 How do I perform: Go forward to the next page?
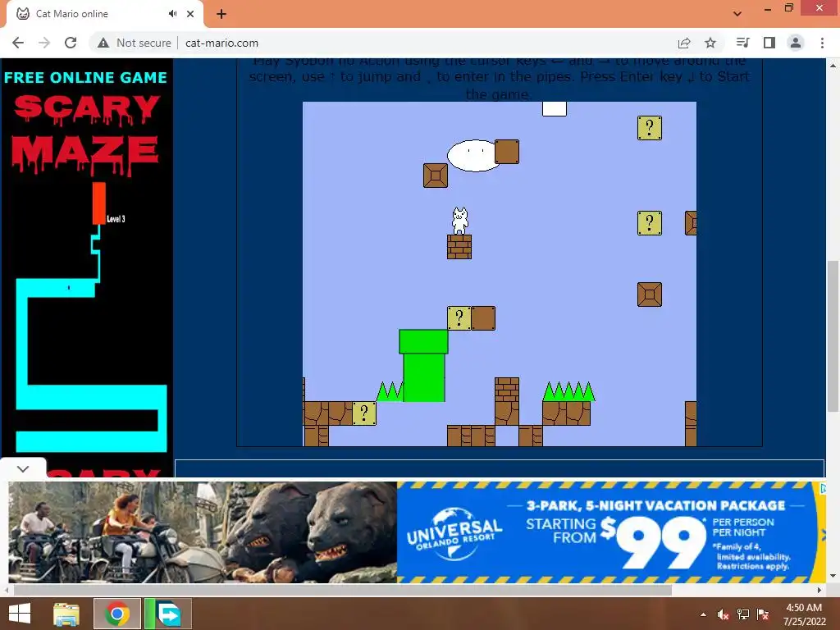click(44, 43)
